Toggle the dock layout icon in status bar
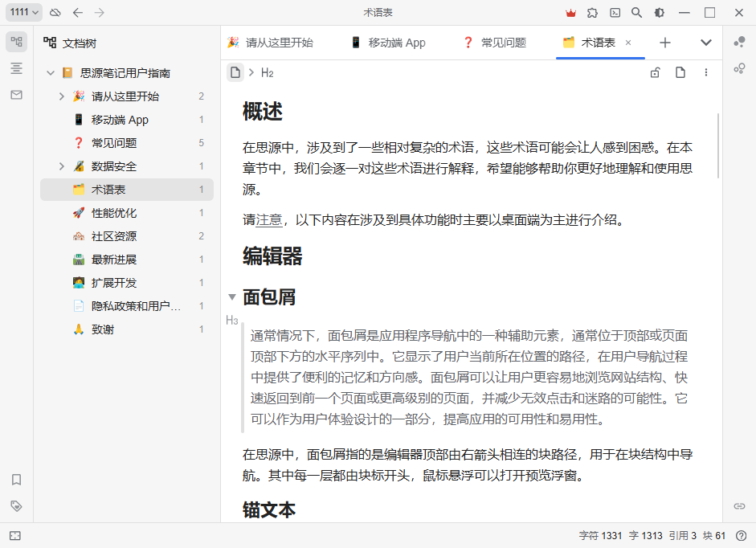This screenshot has width=756, height=548. [15, 536]
